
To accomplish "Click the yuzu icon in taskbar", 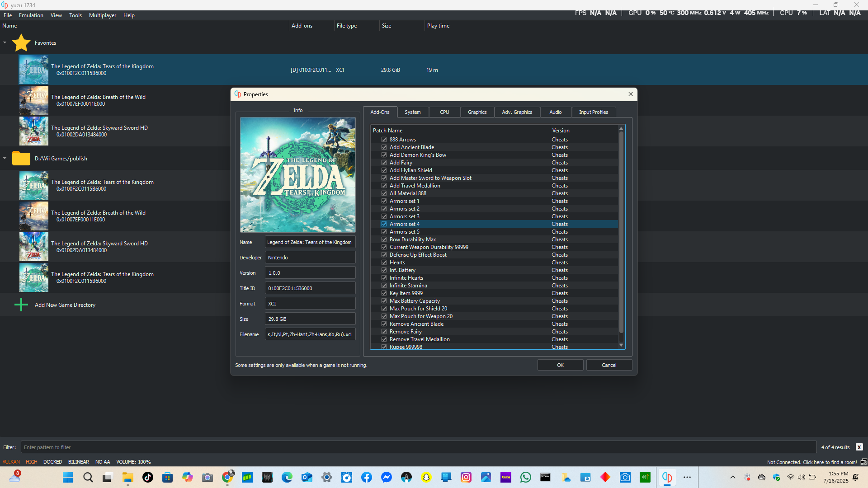I will point(667,478).
